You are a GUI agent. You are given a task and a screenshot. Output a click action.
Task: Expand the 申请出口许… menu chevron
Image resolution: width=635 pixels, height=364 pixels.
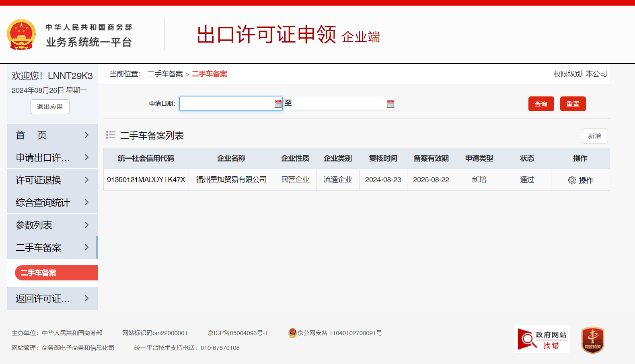(x=86, y=157)
